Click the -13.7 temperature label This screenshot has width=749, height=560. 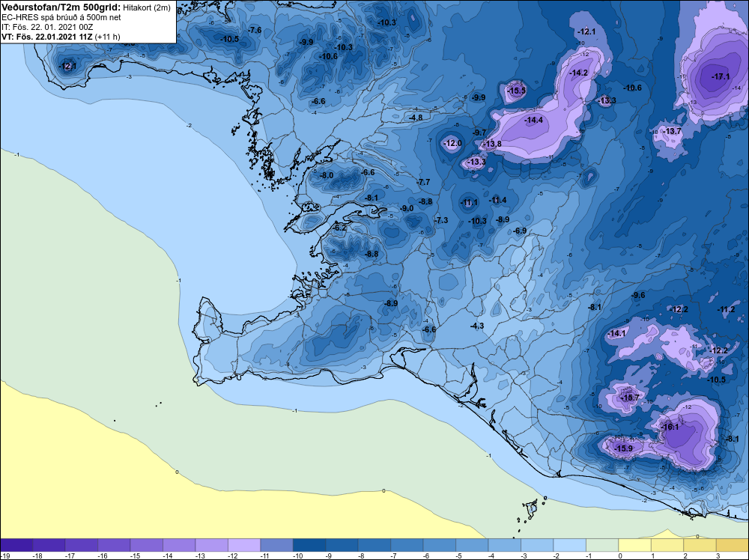673,131
